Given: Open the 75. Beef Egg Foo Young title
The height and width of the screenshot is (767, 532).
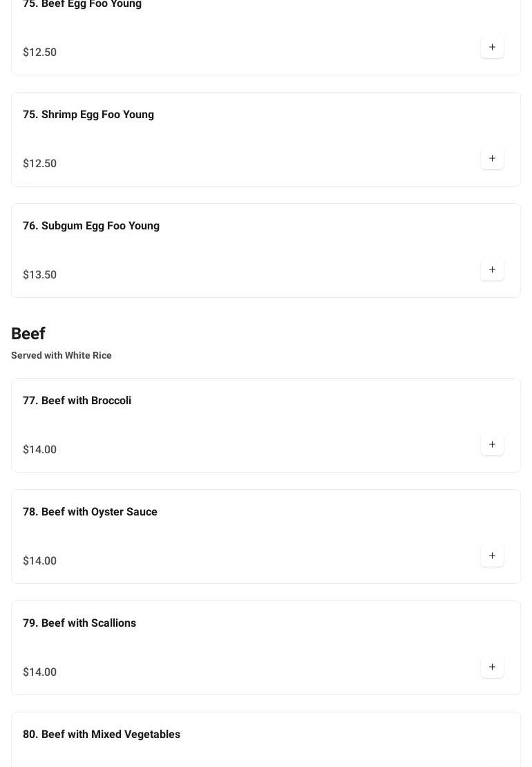Looking at the screenshot, I should click(82, 5).
